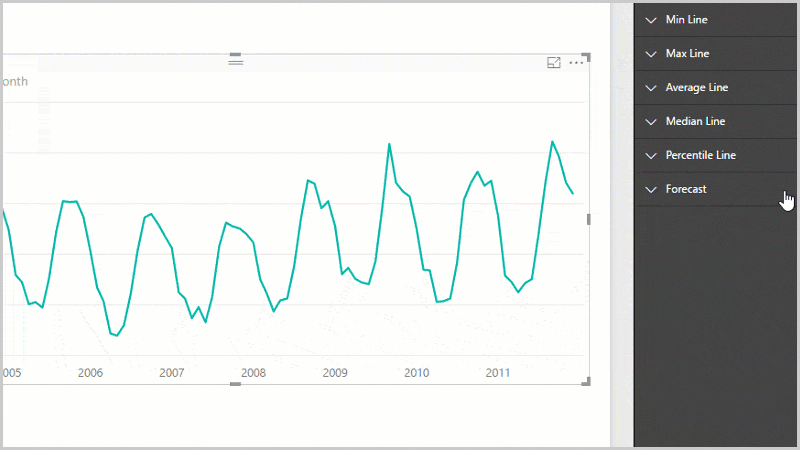
Task: Click the chart's bottom-right corner resize handle
Action: point(587,381)
